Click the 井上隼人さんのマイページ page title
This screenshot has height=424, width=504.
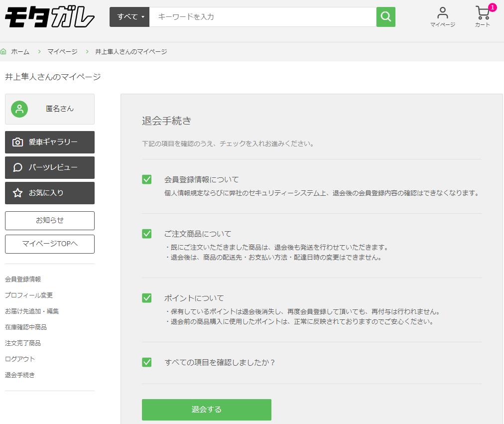coord(53,77)
